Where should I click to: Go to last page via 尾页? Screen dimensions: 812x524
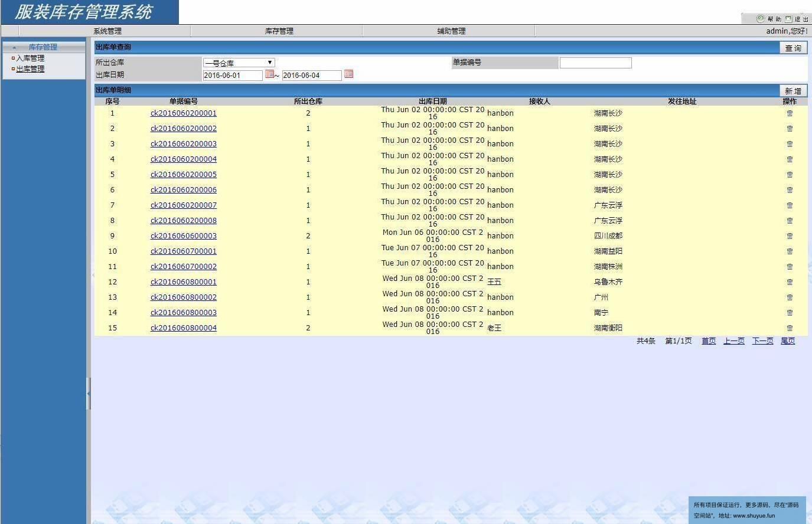788,341
